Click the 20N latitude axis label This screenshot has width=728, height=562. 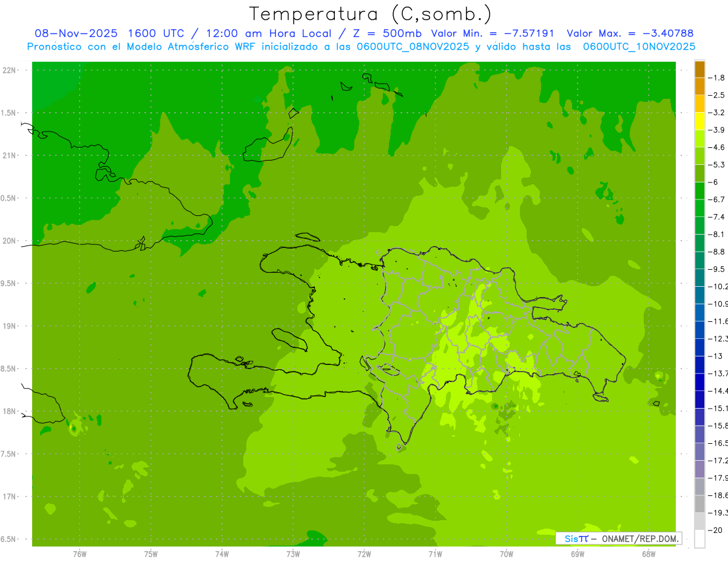tap(9, 241)
